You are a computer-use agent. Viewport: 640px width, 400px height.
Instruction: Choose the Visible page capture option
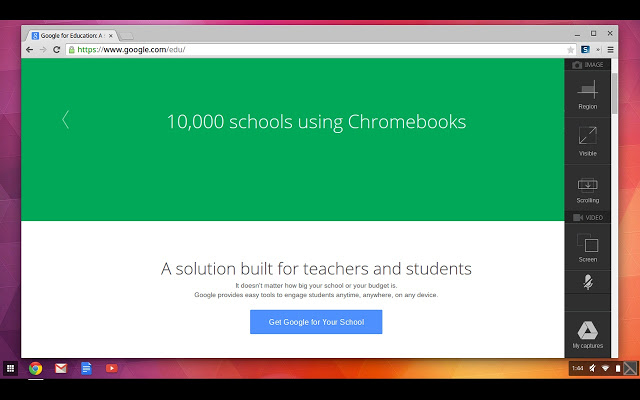(587, 141)
